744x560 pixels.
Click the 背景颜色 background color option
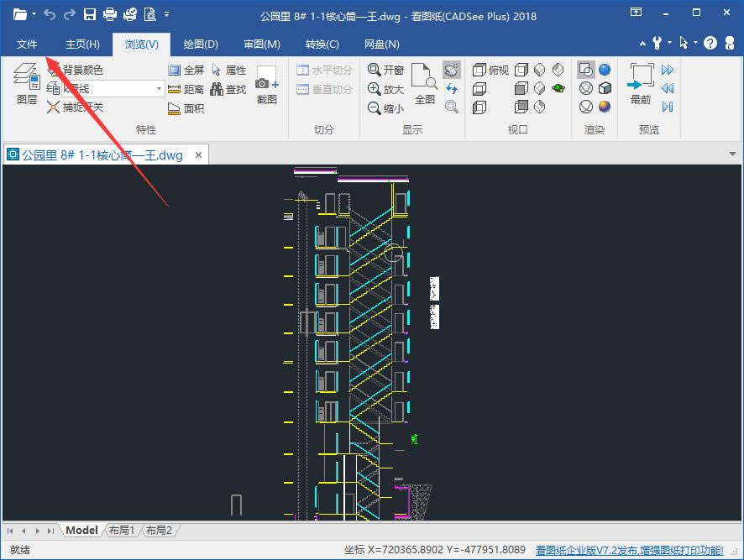pyautogui.click(x=82, y=71)
